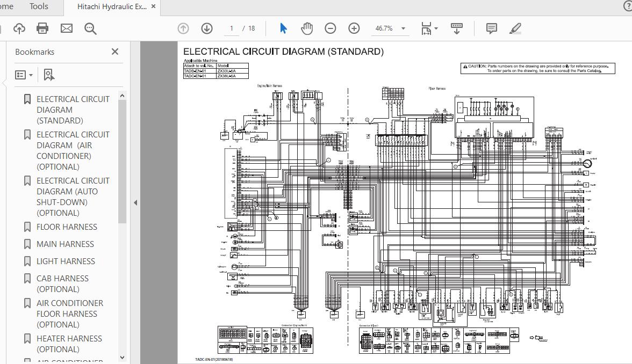Click the upload to cloud icon

19,28
